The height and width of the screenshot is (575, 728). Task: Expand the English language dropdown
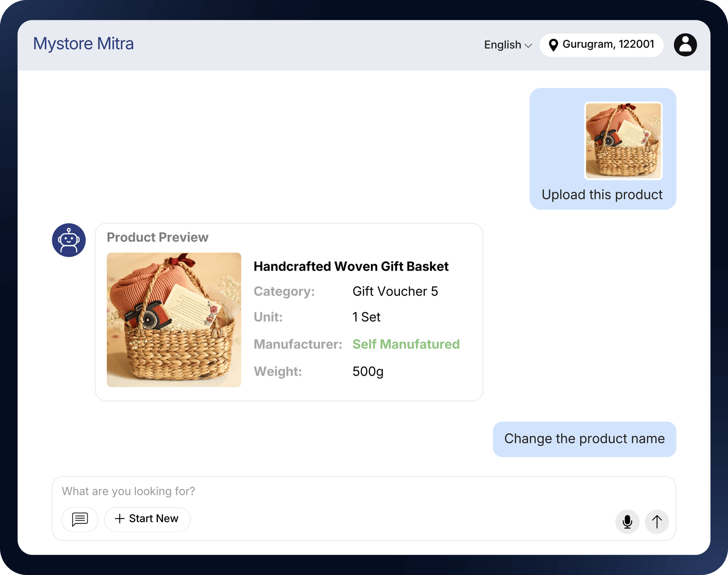pyautogui.click(x=507, y=45)
